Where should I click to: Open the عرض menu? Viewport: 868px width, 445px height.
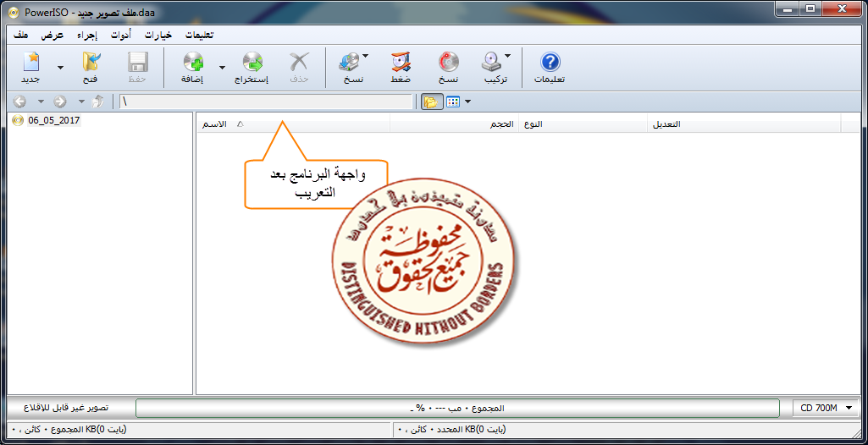(52, 36)
